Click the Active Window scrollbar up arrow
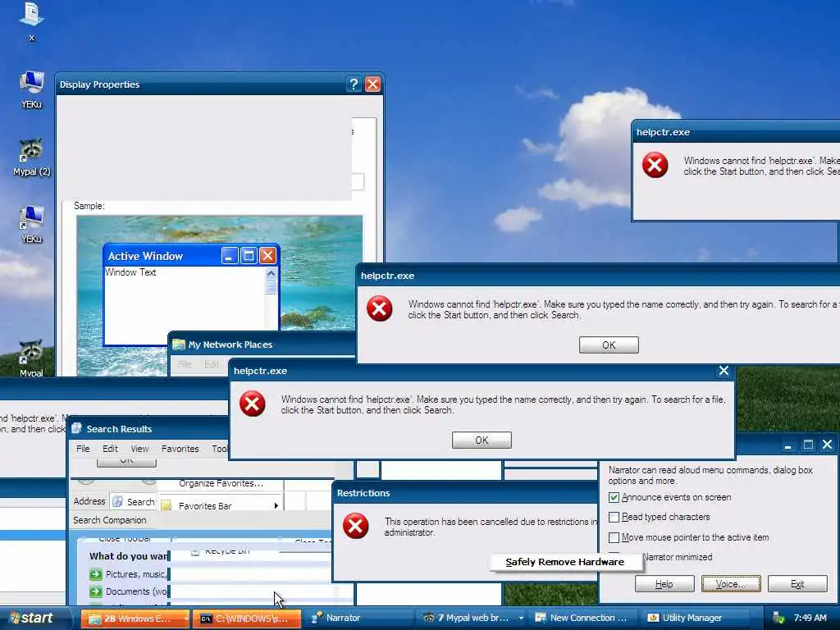Screen dimensions: 840x630 tap(271, 274)
